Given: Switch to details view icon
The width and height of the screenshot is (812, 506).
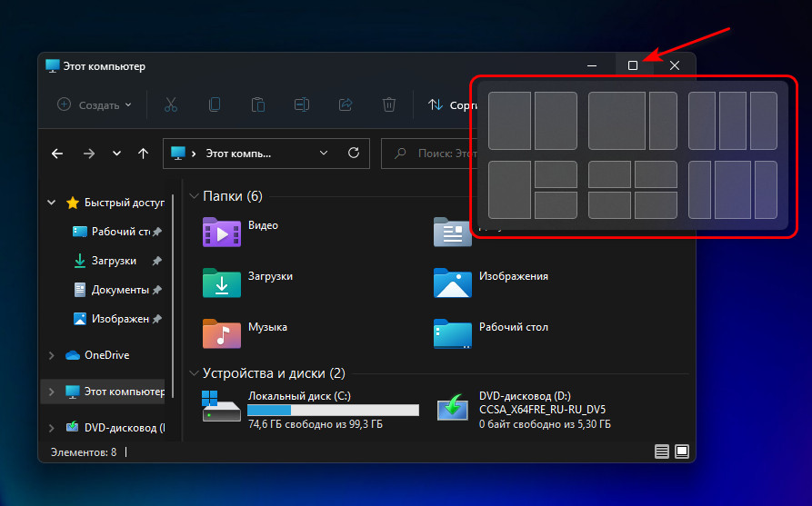Looking at the screenshot, I should (662, 451).
